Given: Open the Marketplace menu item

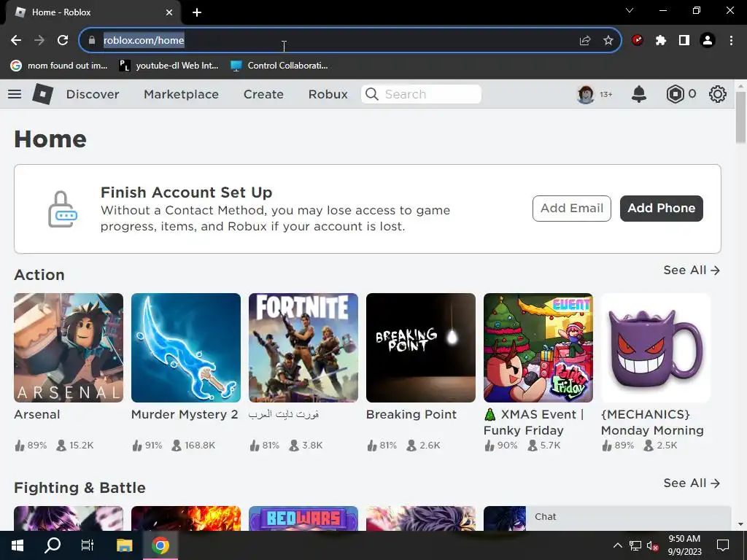Looking at the screenshot, I should pyautogui.click(x=181, y=94).
